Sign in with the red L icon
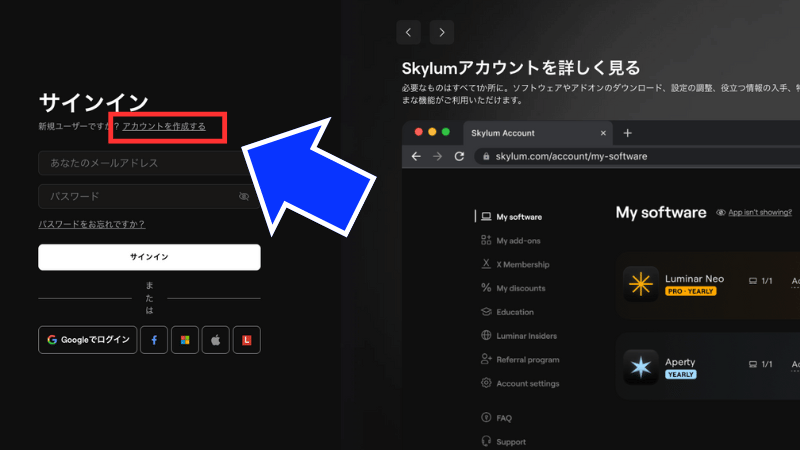 click(x=247, y=340)
